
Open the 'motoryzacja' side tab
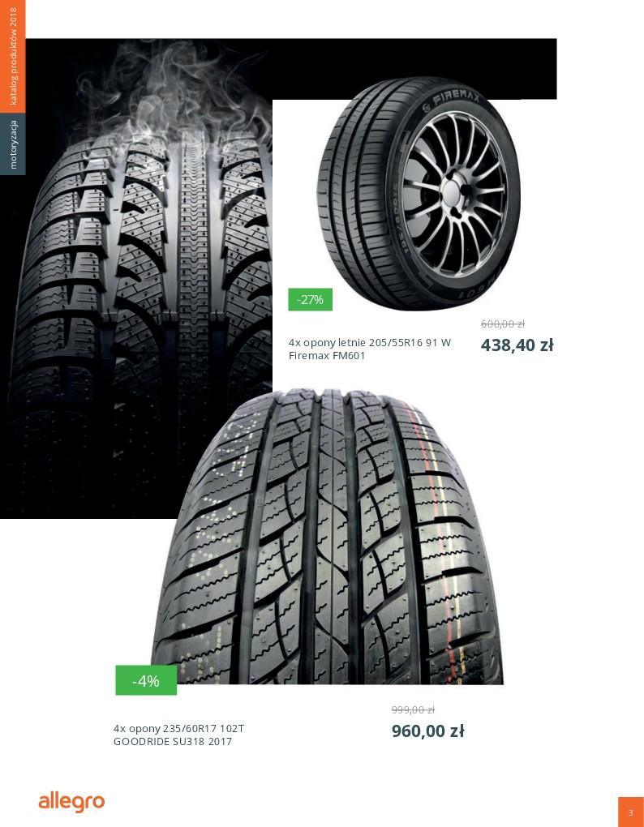(x=13, y=144)
